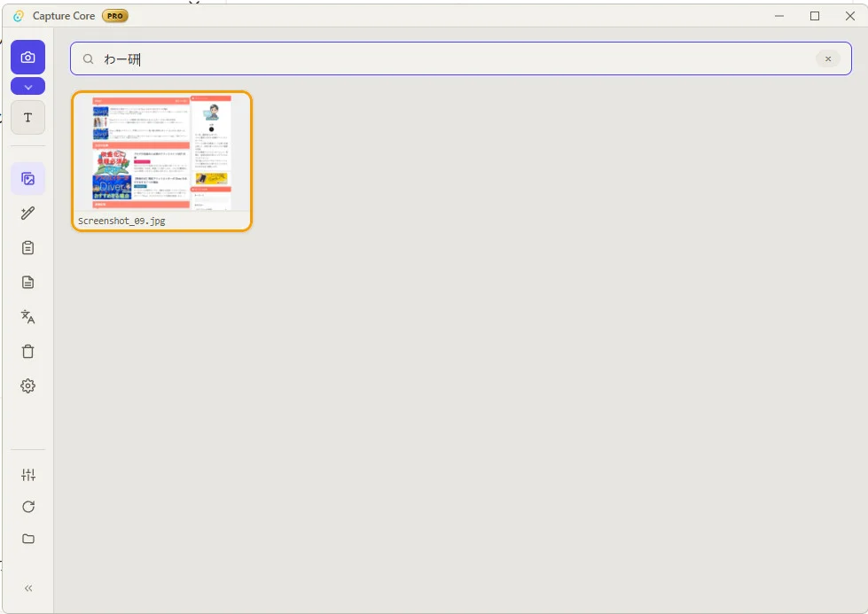Open the translate tool icon
The width and height of the screenshot is (868, 614).
27,316
